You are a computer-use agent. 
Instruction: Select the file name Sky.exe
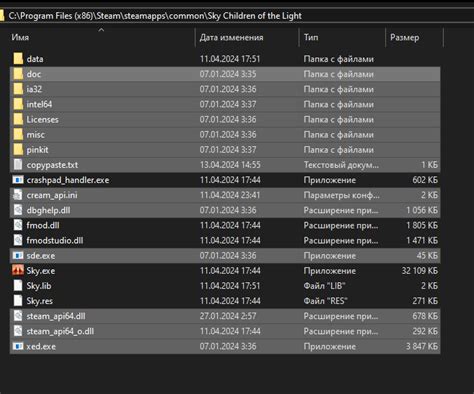pyautogui.click(x=41, y=271)
